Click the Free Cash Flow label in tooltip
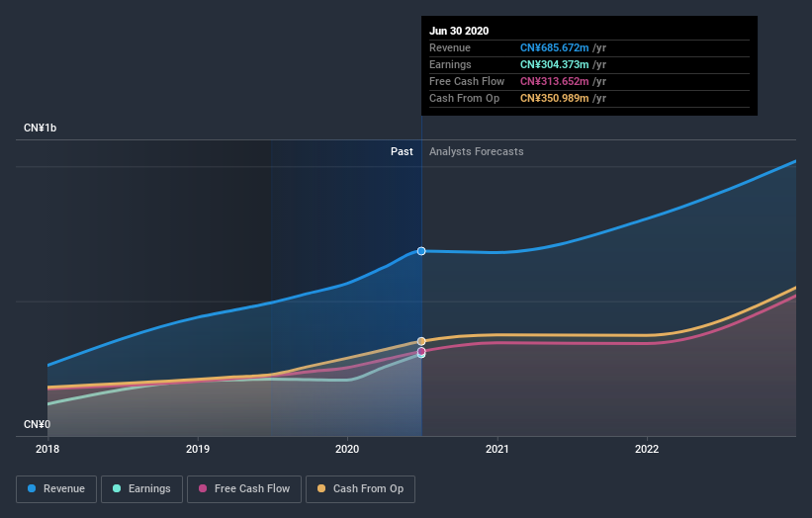The height and width of the screenshot is (518, 812). [467, 81]
